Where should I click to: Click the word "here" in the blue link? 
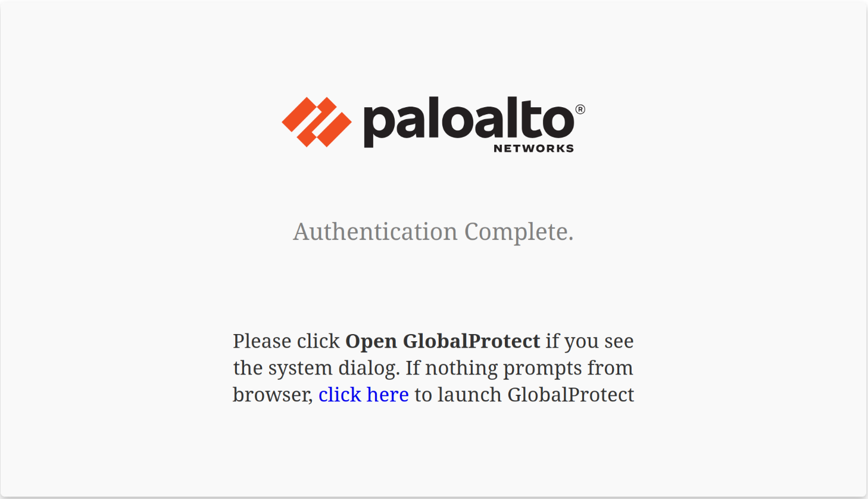click(388, 395)
